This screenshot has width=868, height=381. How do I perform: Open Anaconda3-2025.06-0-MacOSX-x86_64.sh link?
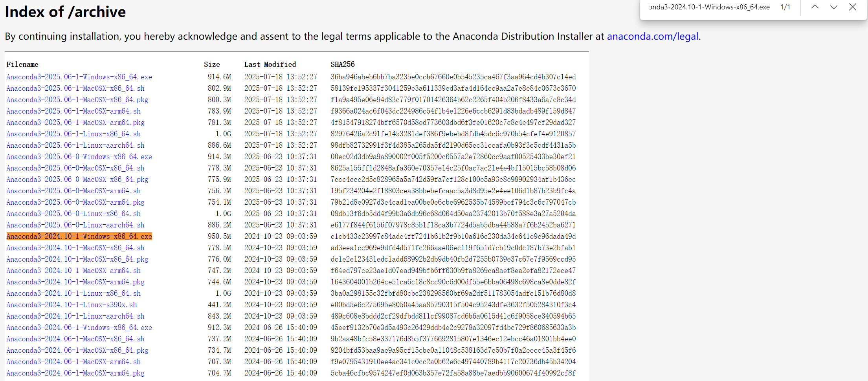pos(75,168)
